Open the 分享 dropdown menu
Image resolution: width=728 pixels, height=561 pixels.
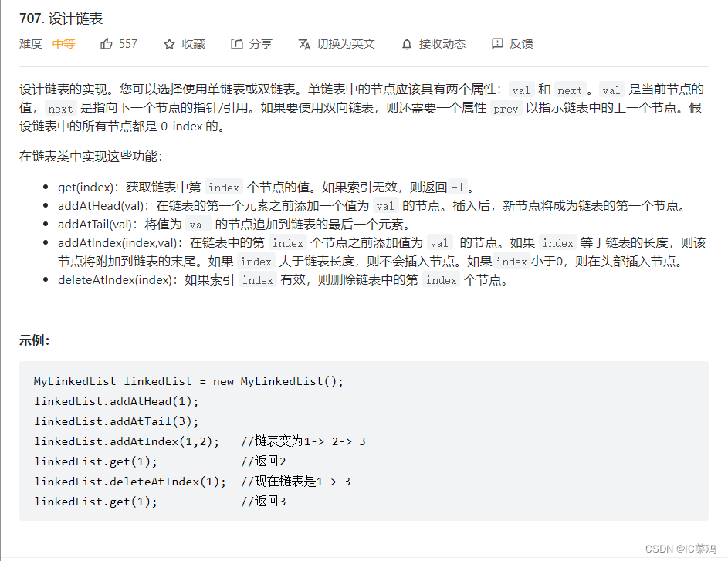252,44
